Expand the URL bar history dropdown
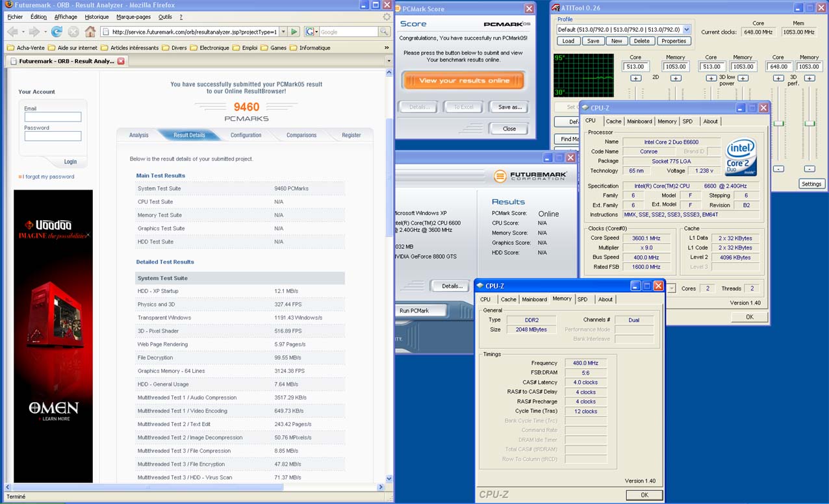Screen dimensions: 829x504 coord(283,32)
